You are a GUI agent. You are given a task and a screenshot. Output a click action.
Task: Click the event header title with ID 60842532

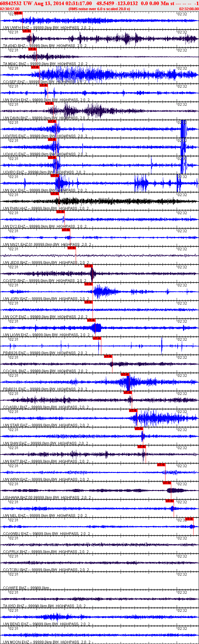(99, 3)
